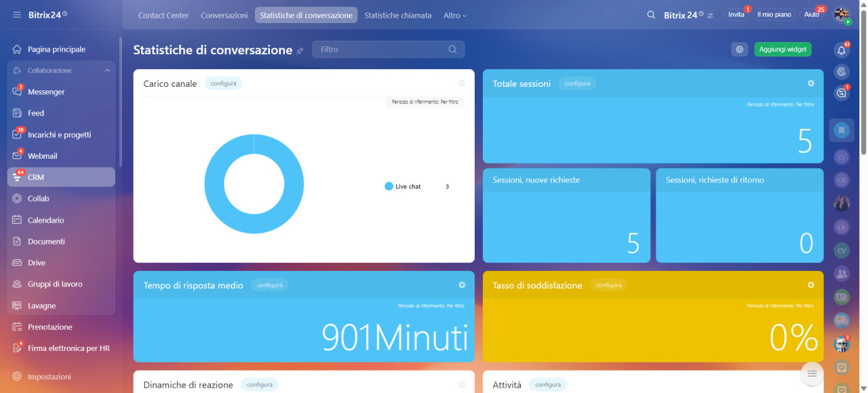Toggle the Live chat legend item
Screen dimensions: 868x393
tap(408, 187)
